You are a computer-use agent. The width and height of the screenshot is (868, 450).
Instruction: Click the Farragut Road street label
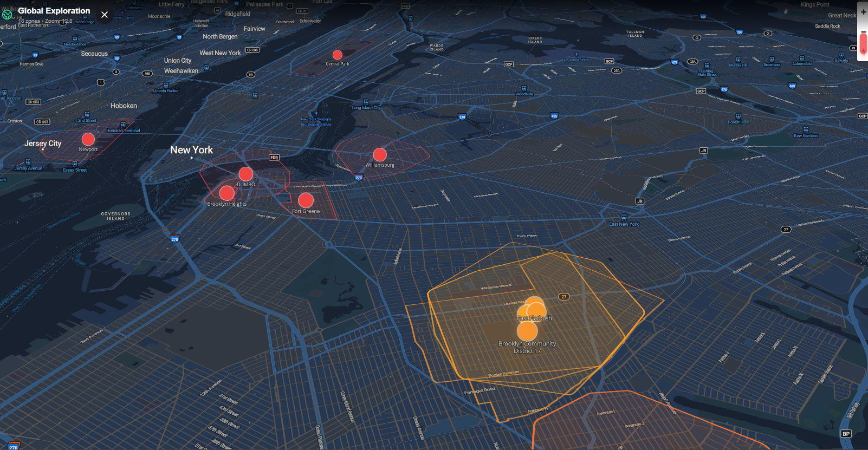(x=480, y=390)
